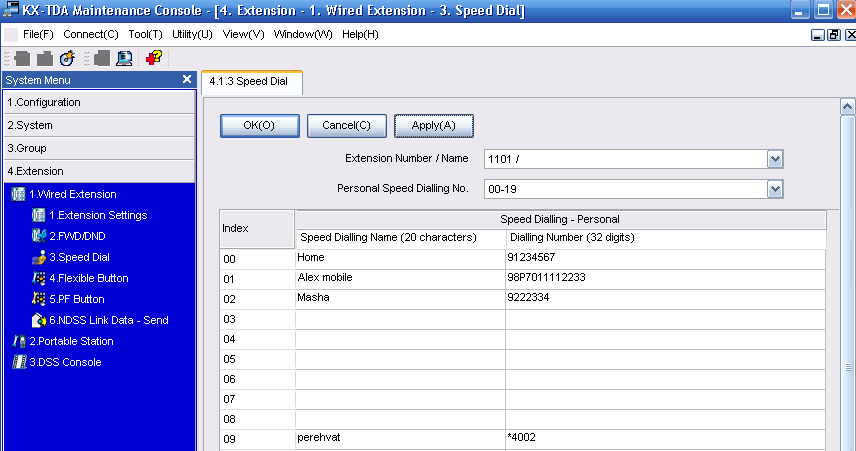Click the OK(O) button
The width and height of the screenshot is (856, 451).
[x=260, y=126]
